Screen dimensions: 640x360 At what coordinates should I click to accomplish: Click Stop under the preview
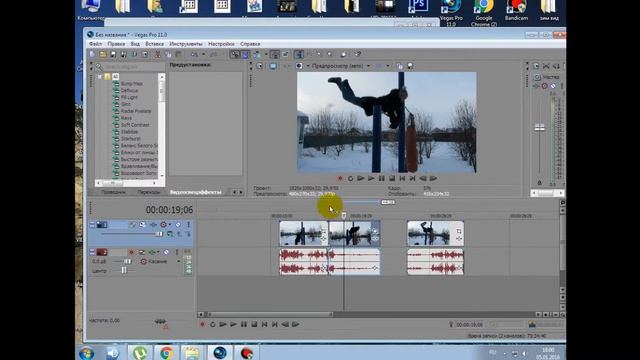click(x=392, y=178)
